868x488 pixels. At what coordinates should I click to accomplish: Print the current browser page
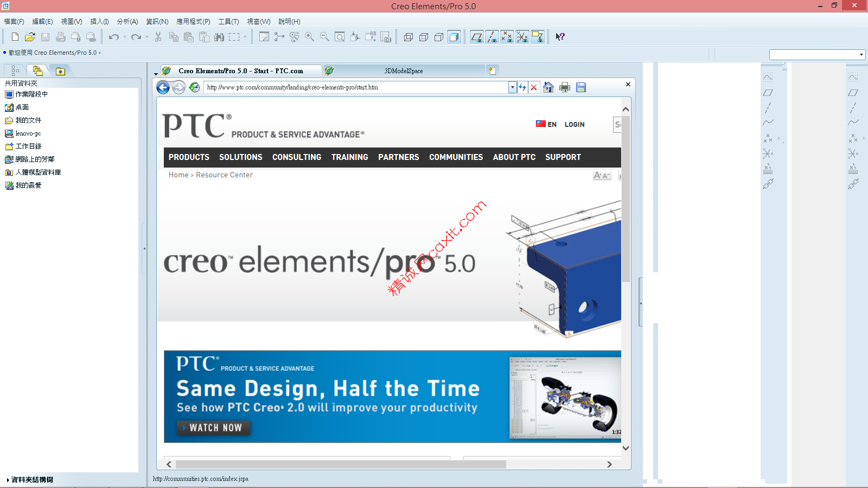coord(565,87)
